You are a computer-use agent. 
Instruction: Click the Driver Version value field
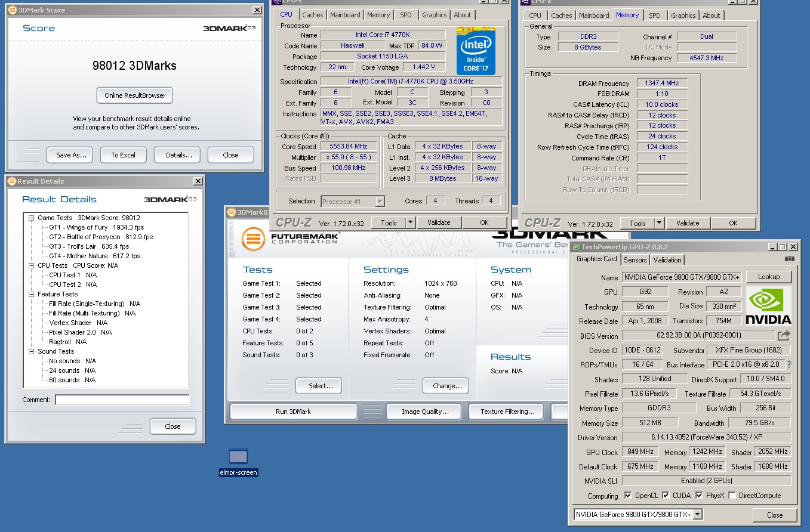(706, 437)
